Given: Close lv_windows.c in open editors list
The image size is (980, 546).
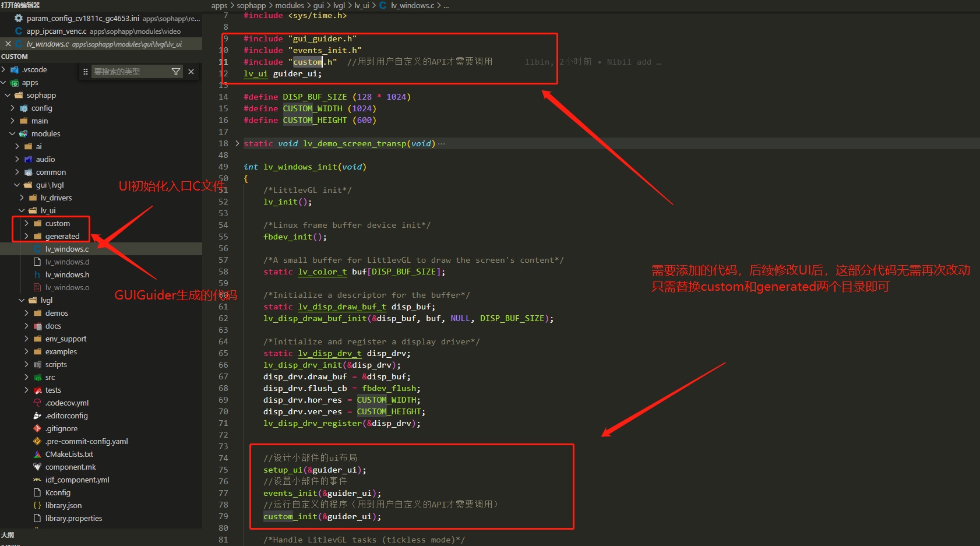Looking at the screenshot, I should coord(8,44).
